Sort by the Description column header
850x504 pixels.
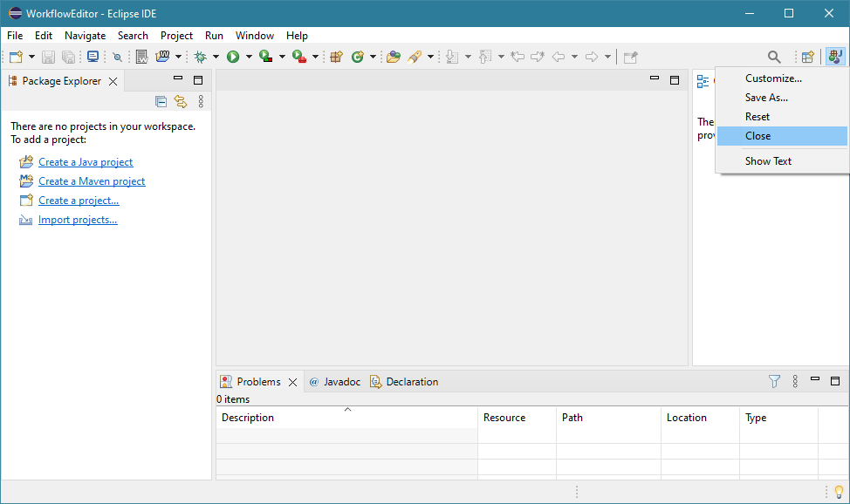pyautogui.click(x=248, y=418)
